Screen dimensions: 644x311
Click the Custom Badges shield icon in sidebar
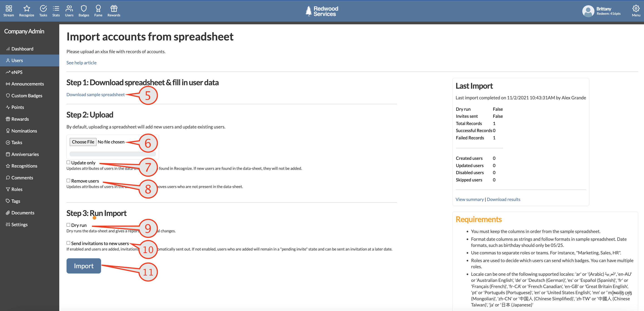point(8,95)
